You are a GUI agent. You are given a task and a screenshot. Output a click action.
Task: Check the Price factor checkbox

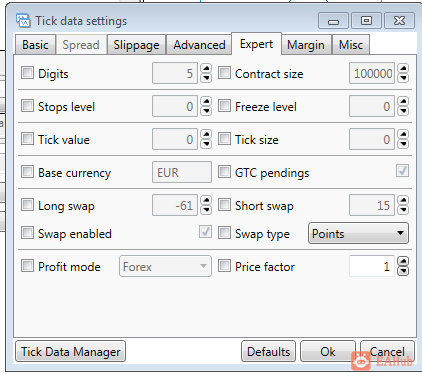click(x=224, y=266)
